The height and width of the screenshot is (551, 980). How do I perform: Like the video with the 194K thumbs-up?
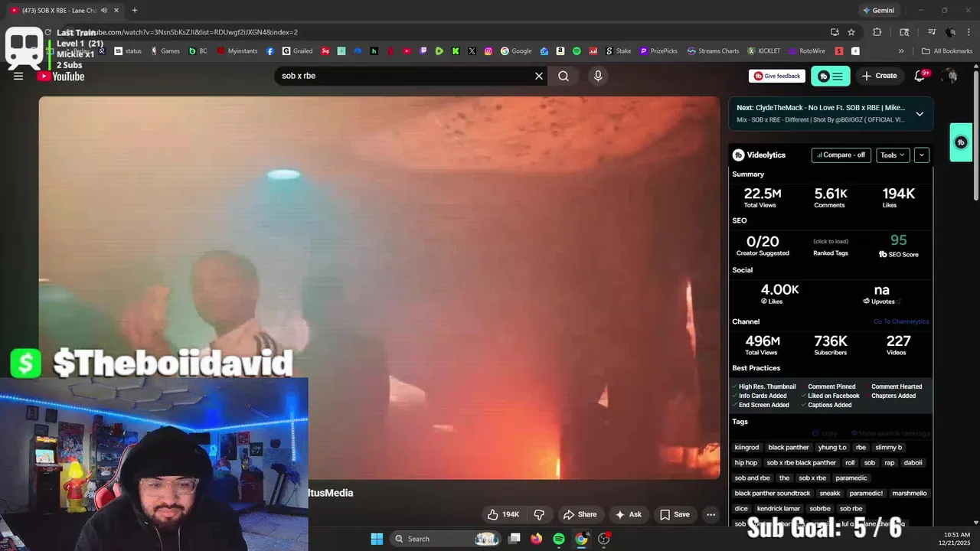[x=504, y=514]
